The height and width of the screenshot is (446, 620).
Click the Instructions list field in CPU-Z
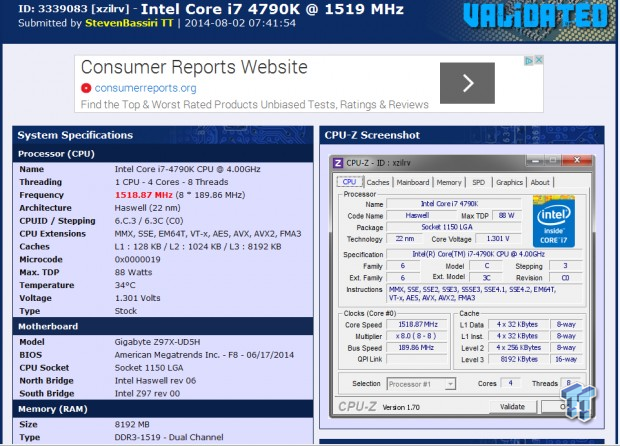(485, 294)
